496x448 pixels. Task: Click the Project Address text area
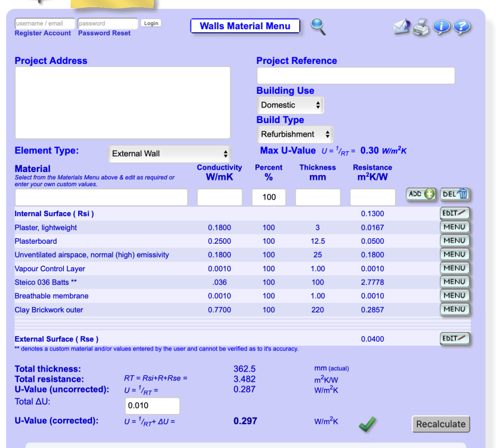click(123, 103)
